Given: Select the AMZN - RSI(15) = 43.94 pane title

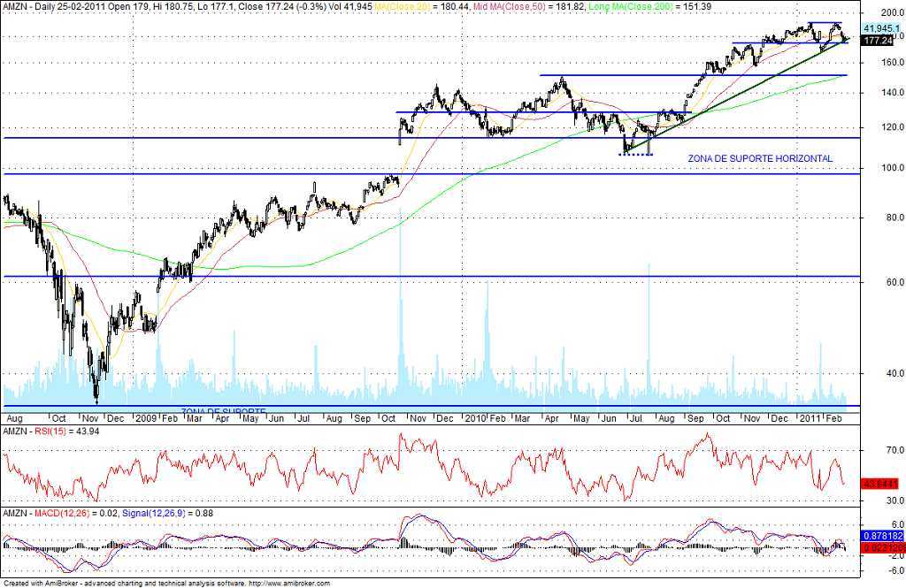Looking at the screenshot, I should [50, 431].
